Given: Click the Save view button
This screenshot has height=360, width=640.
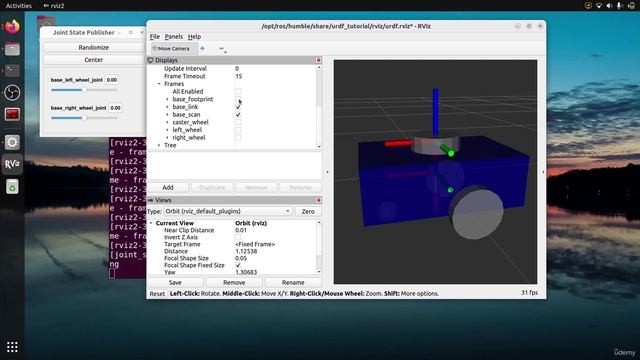Looking at the screenshot, I should click(x=175, y=282).
